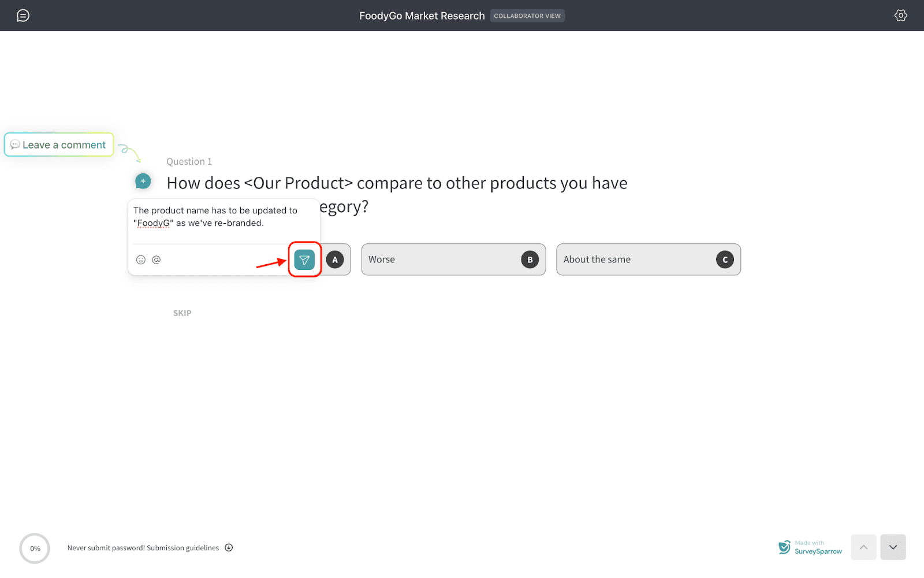Click the 0% progress circle
Image resolution: width=924 pixels, height=578 pixels.
point(35,549)
